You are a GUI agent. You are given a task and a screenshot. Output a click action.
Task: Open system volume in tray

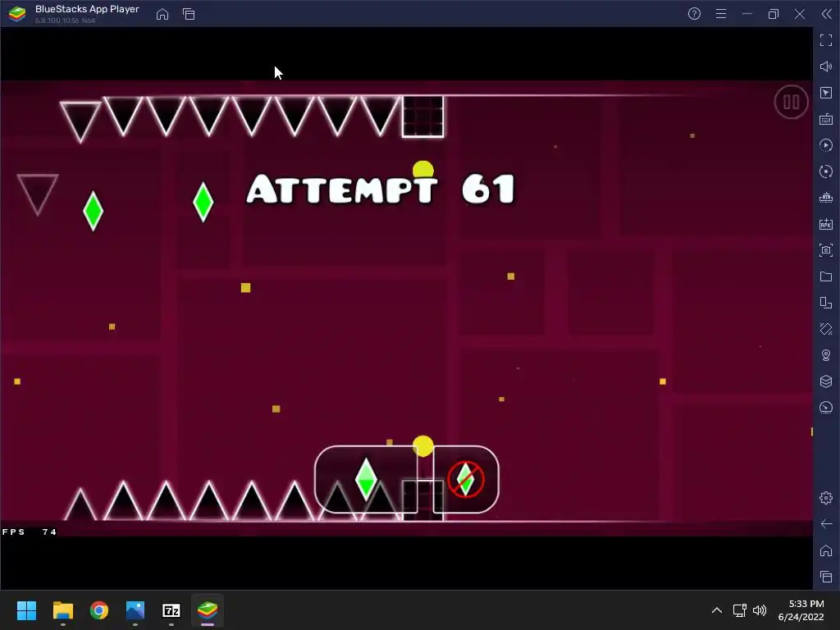[x=760, y=610]
